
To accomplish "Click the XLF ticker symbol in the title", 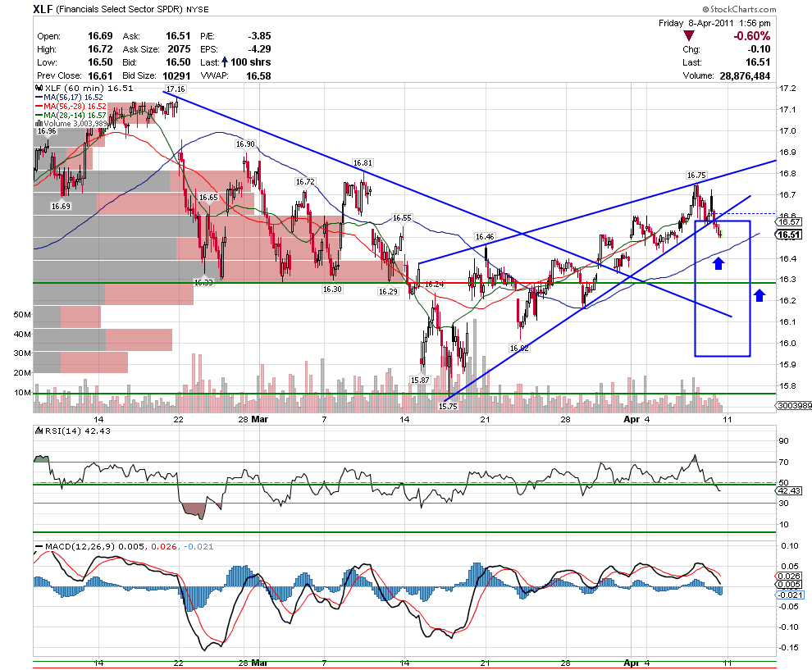I will (43, 9).
